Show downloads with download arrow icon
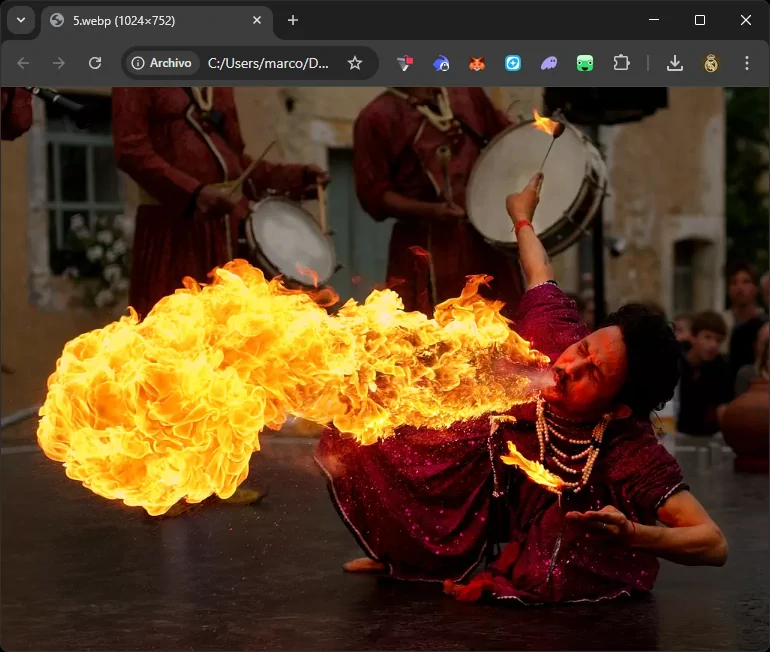This screenshot has width=770, height=652. click(x=675, y=63)
